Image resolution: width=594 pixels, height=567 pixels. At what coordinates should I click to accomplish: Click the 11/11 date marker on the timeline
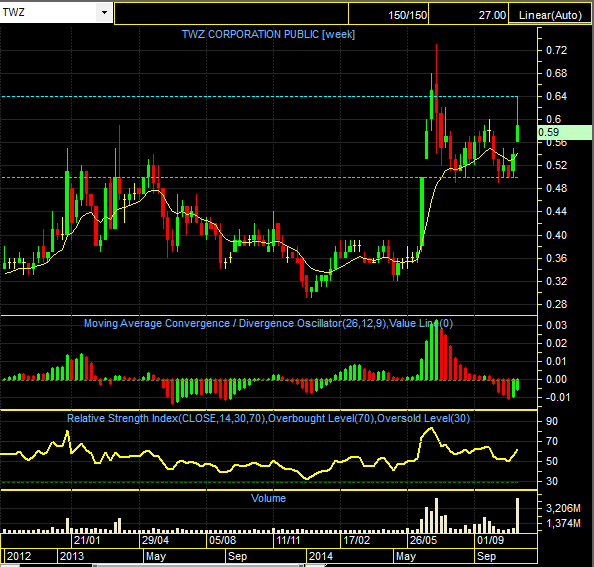[x=289, y=540]
